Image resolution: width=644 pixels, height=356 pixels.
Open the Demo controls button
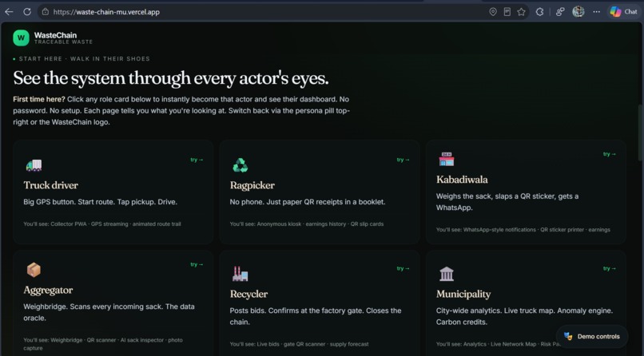pos(592,337)
